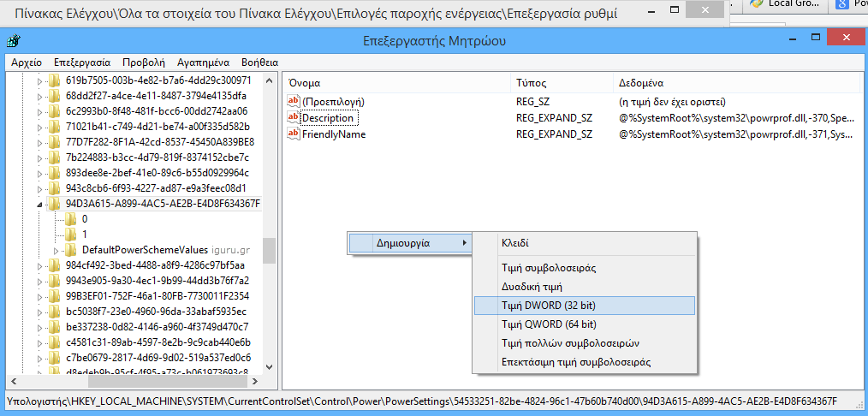Expand key 984cf492-3bed-4488-a8f9-4286c97bf5aa

click(x=39, y=267)
